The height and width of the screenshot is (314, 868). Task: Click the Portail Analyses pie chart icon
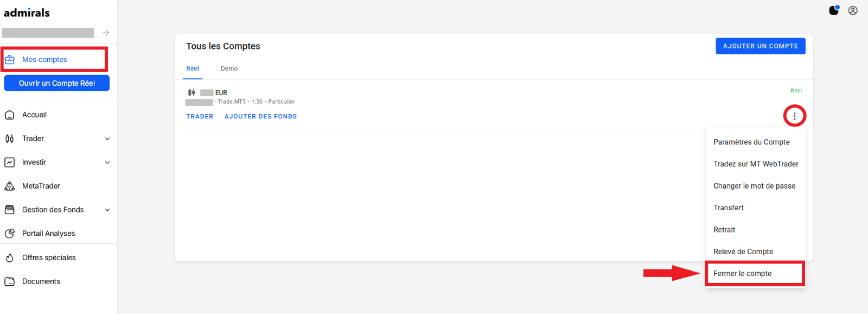coord(9,234)
